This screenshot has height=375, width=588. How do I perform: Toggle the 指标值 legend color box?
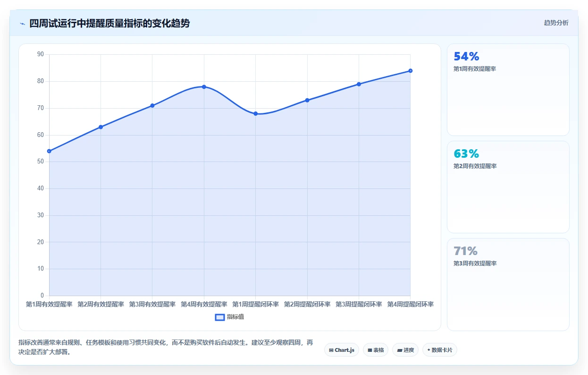click(219, 317)
